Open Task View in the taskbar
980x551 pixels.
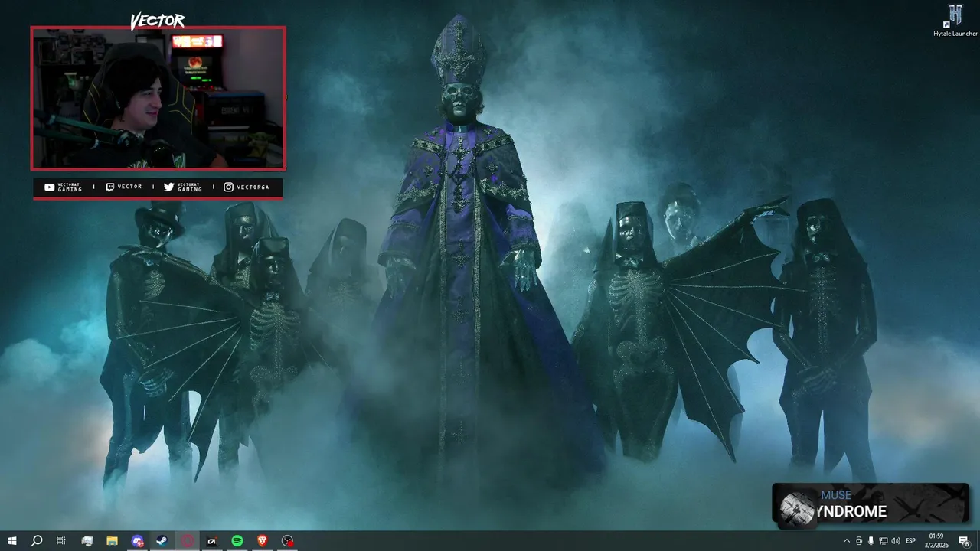point(61,541)
